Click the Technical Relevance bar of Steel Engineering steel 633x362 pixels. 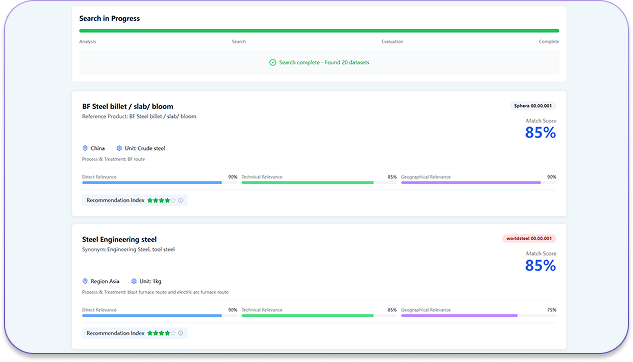pos(319,316)
